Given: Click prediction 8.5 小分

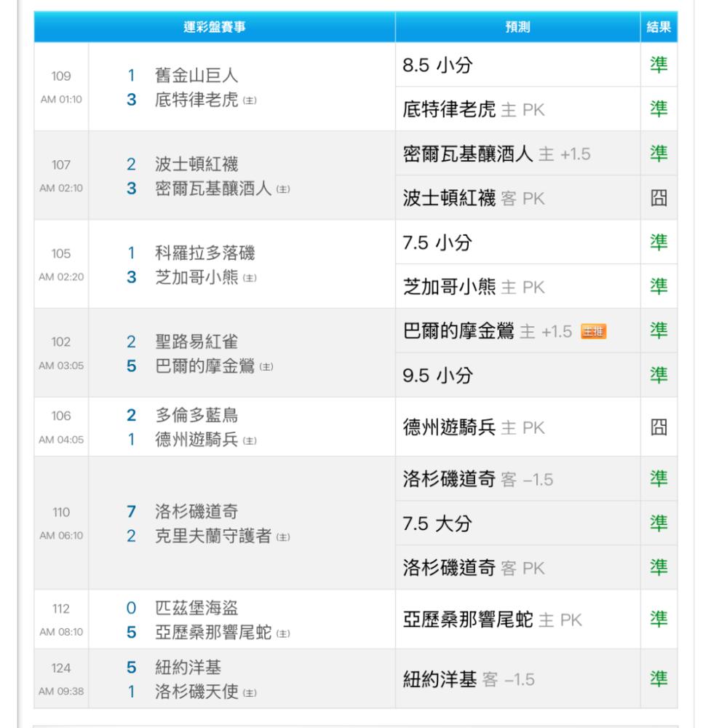Looking at the screenshot, I should tap(437, 65).
